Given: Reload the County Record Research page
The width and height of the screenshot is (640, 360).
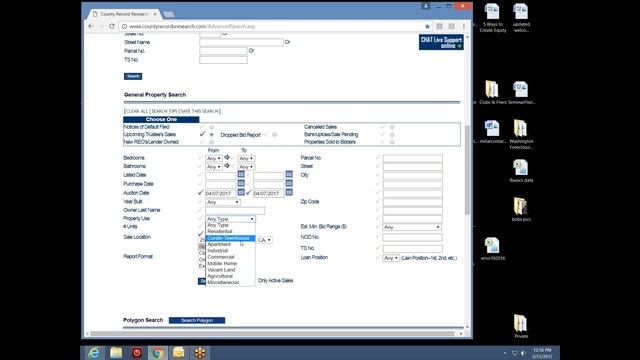Looking at the screenshot, I should click(x=111, y=26).
